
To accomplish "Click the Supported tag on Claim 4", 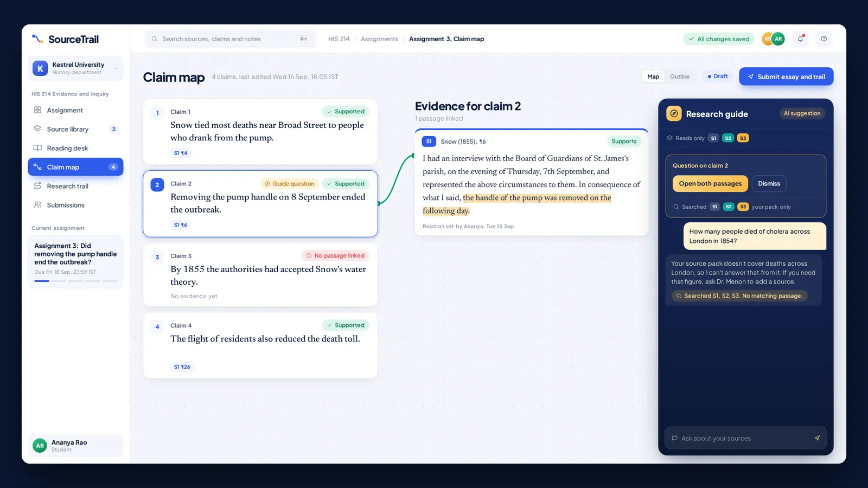I will (346, 325).
